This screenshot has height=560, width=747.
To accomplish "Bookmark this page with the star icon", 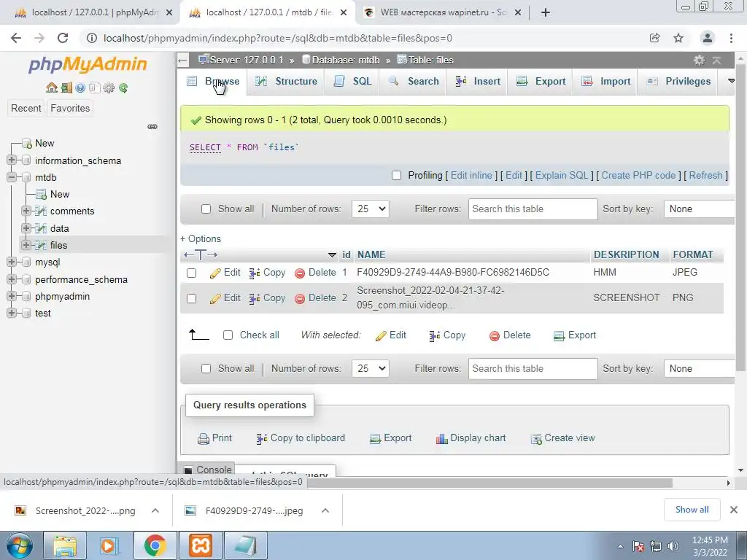I will tap(678, 38).
